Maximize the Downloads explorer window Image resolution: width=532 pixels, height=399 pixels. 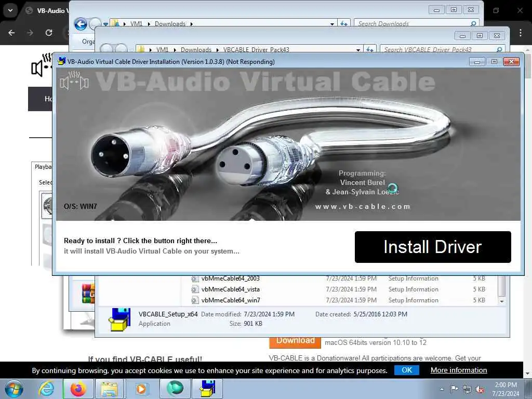click(454, 9)
